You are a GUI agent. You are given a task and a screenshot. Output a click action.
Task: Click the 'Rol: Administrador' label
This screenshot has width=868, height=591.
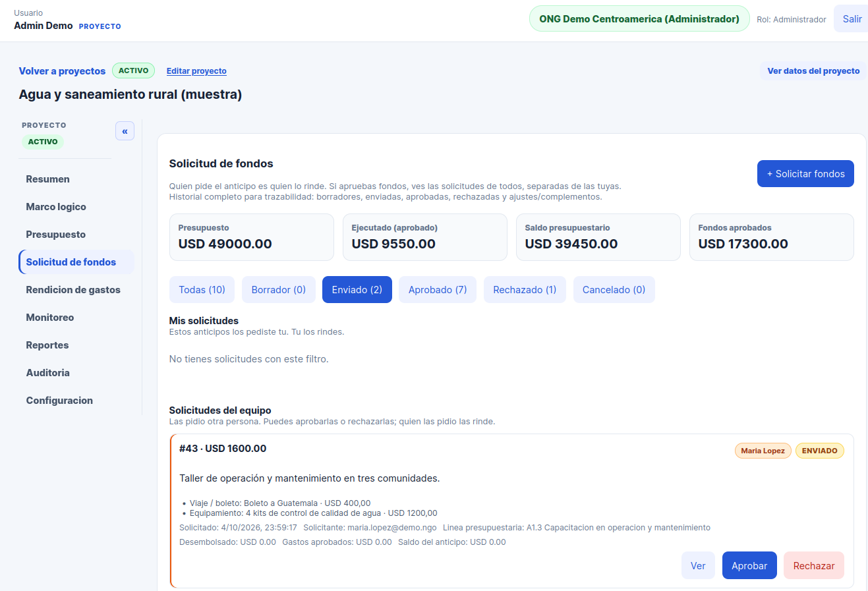tap(791, 20)
